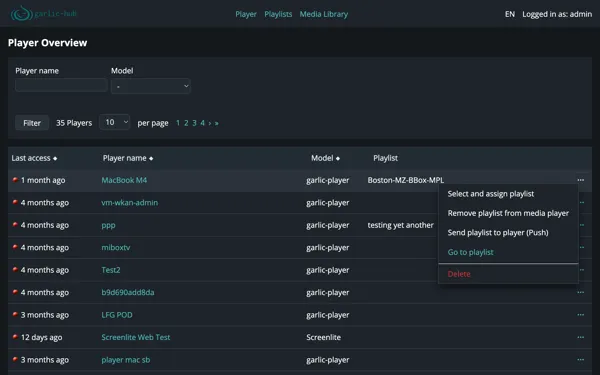Choose Remove playlist from media player
Image resolution: width=600 pixels, height=375 pixels.
click(x=508, y=213)
